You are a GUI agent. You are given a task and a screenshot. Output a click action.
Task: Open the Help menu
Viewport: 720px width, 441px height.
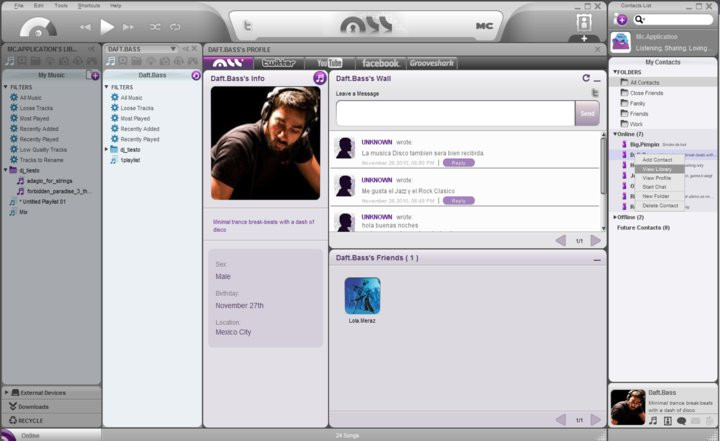(x=116, y=6)
